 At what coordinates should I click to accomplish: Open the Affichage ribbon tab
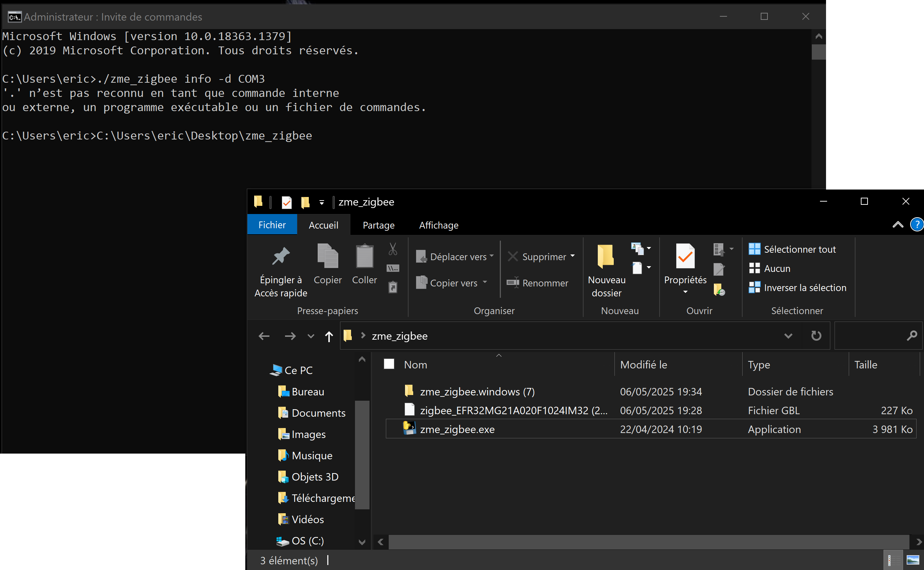click(438, 225)
